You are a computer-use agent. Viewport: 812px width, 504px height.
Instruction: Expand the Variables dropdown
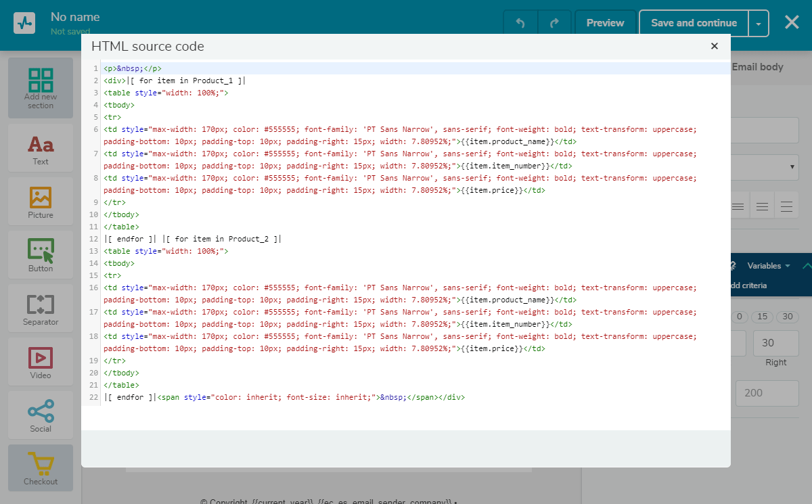point(768,266)
